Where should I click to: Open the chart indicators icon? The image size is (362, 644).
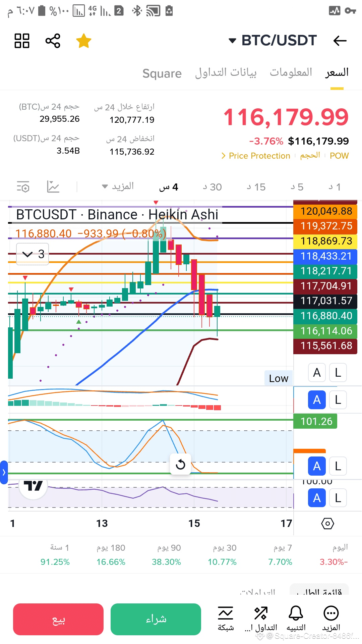[53, 187]
